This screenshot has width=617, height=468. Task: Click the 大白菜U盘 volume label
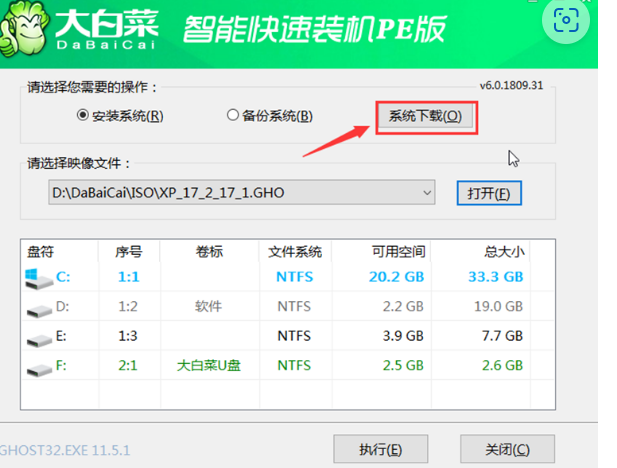click(x=209, y=365)
